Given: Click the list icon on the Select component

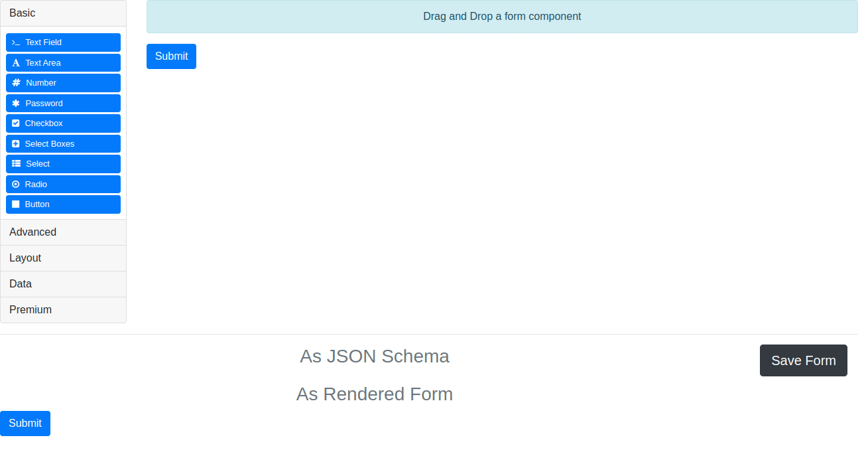Looking at the screenshot, I should 15,163.
